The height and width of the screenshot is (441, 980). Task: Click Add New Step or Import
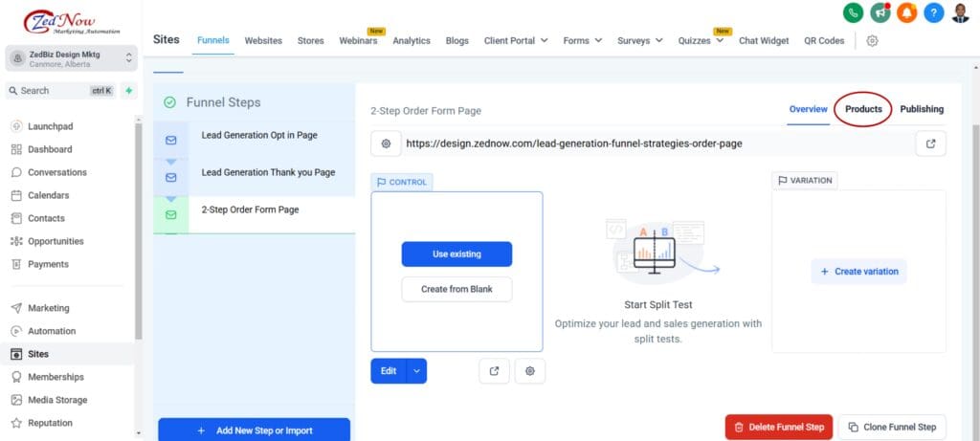pos(255,430)
